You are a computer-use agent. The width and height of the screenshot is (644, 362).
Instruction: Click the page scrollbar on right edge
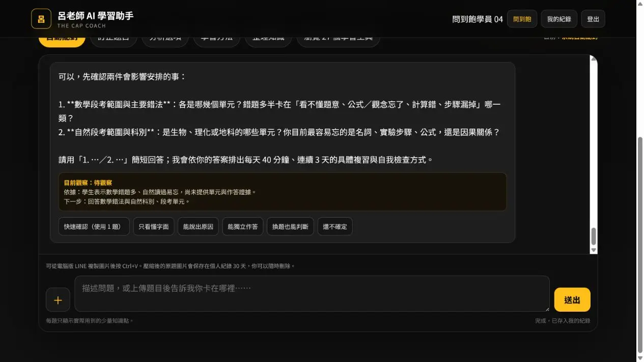[x=640, y=244]
